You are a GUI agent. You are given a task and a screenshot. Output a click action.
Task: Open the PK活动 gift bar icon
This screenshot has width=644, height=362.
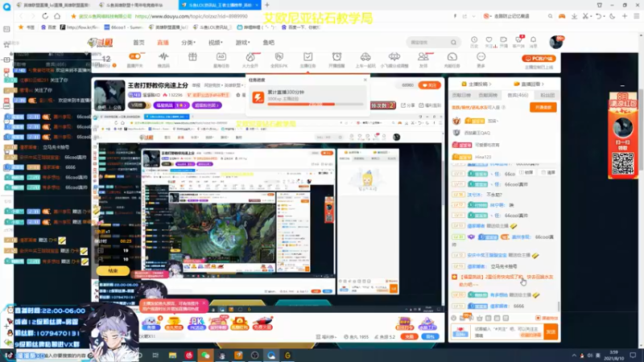(x=196, y=323)
